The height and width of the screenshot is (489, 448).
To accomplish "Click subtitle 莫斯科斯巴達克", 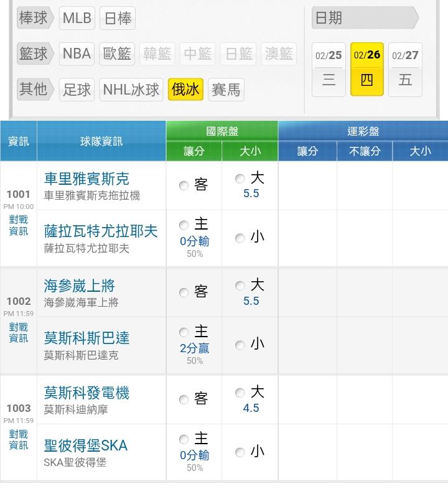I will click(81, 355).
